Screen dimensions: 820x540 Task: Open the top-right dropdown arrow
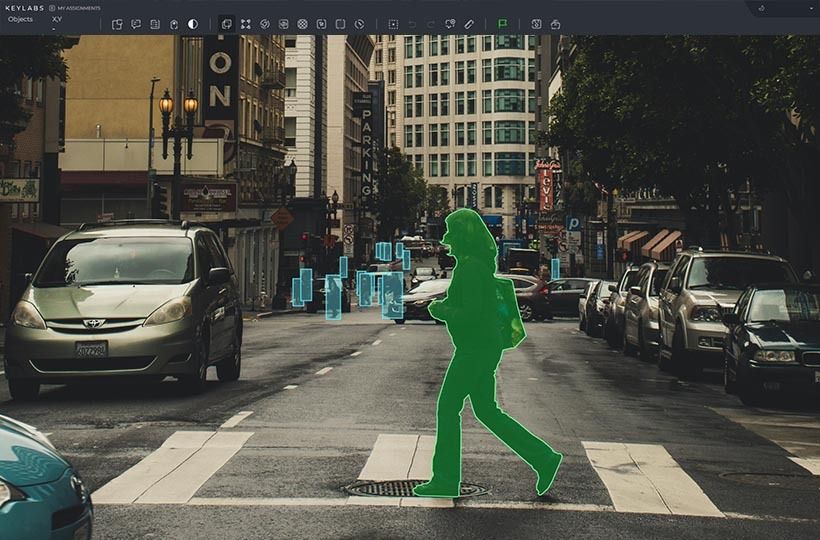click(x=809, y=8)
